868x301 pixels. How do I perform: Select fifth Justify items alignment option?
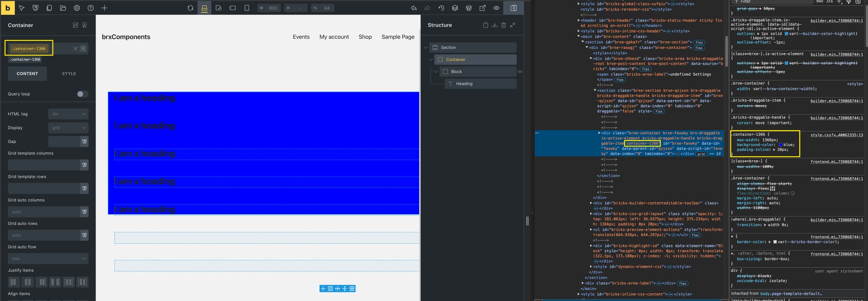click(69, 282)
